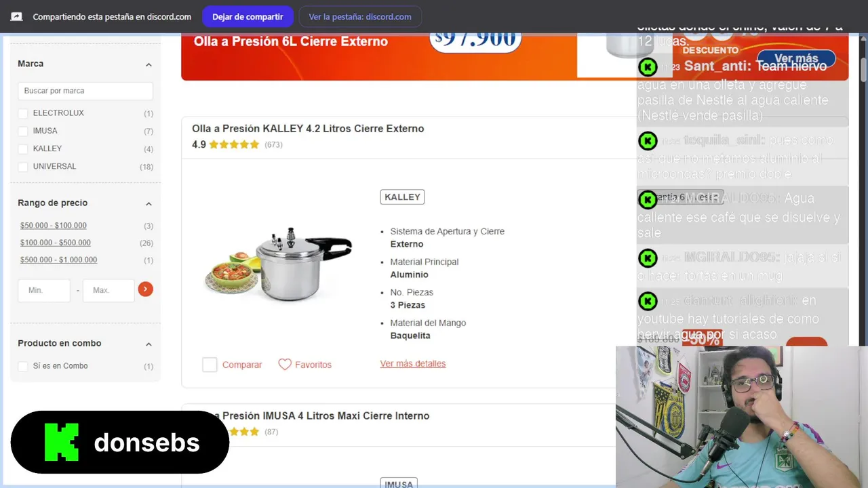Click the KALLEY pressure cooker product image
The height and width of the screenshot is (488, 868).
click(279, 264)
